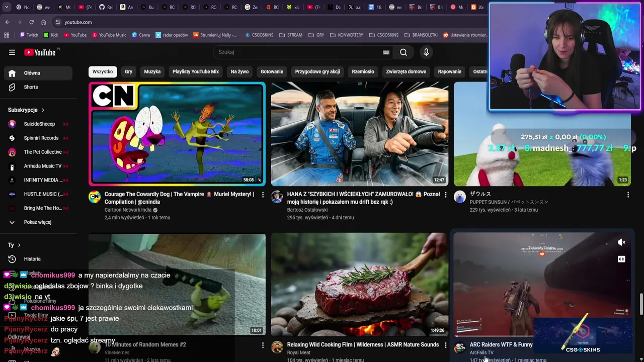
Task: Select the Gotowanie filter chip
Action: 272,72
